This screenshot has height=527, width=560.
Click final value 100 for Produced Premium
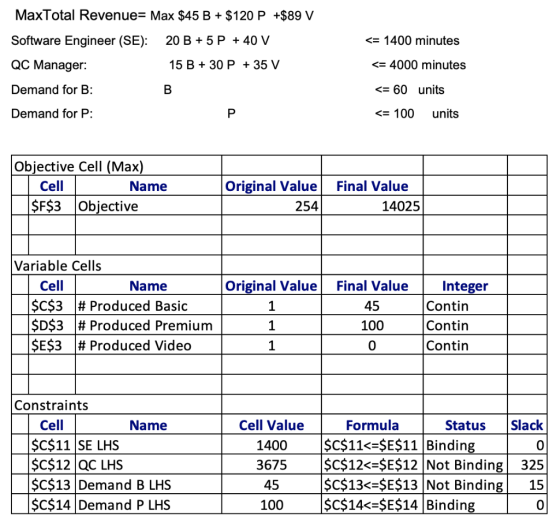372,325
